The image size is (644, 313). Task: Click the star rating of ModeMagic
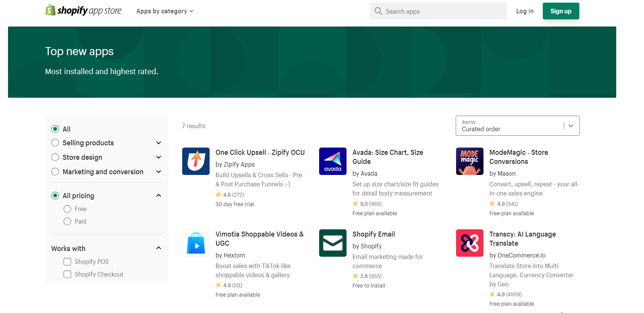click(x=504, y=204)
